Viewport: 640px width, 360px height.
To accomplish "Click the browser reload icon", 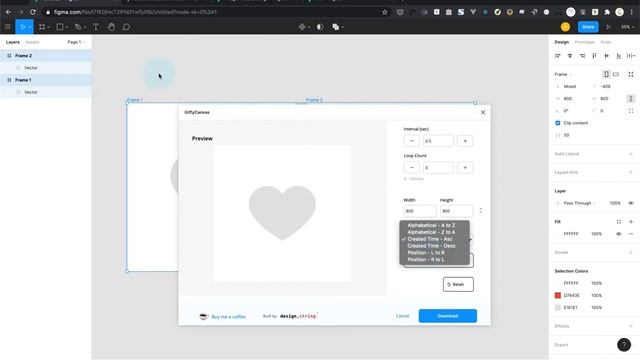I will pyautogui.click(x=33, y=12).
